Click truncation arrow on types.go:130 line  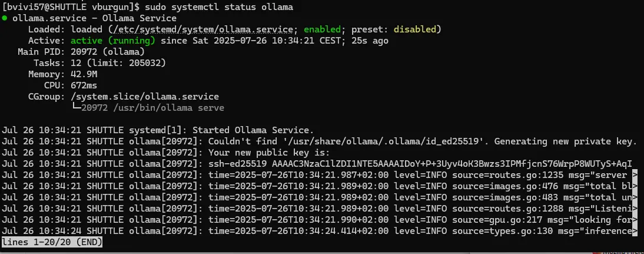click(x=635, y=232)
